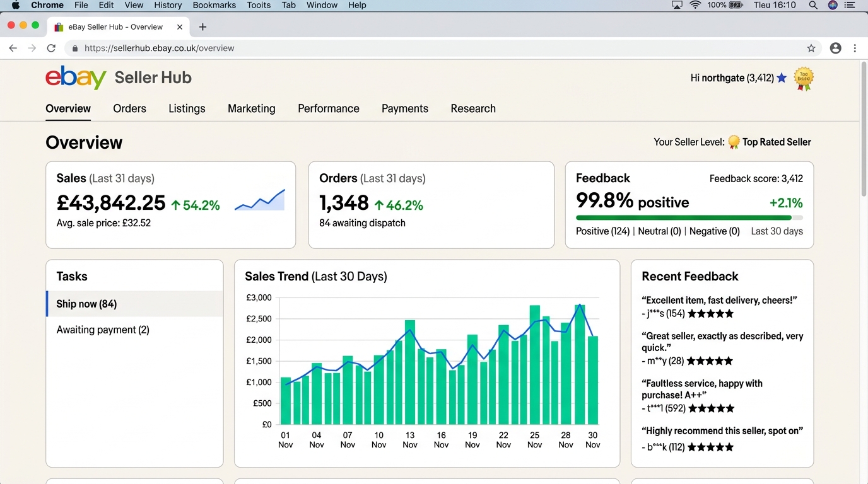
Task: Switch to the Orders tab
Action: point(130,108)
